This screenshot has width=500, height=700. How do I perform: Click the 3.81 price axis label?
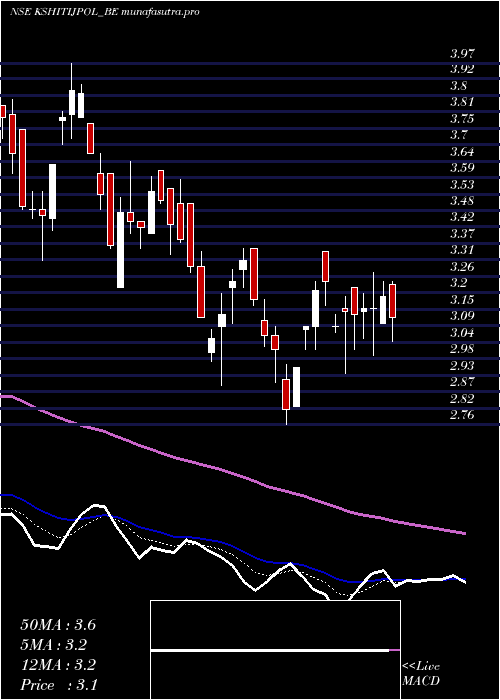[462, 102]
